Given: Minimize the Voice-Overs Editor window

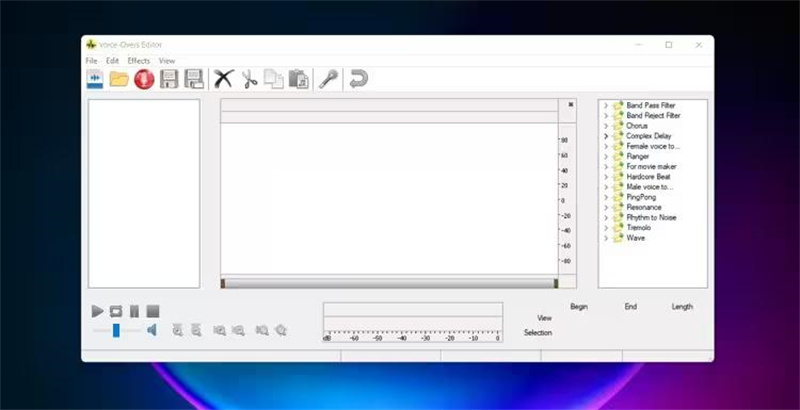Looking at the screenshot, I should click(639, 45).
